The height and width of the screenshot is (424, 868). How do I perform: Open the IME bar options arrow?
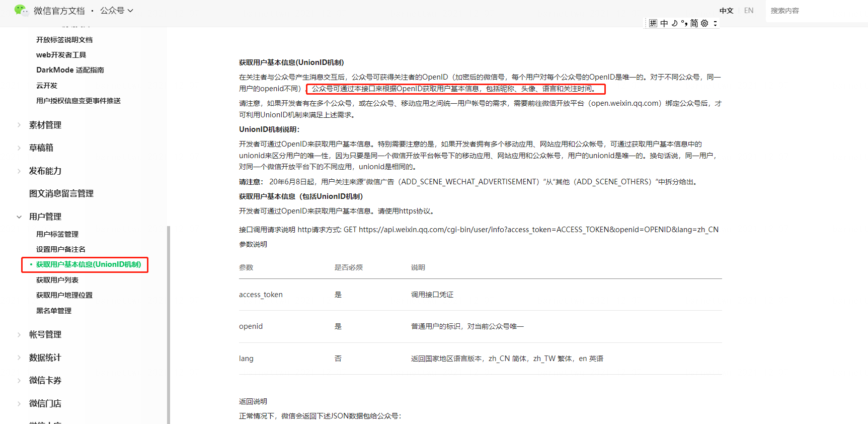[715, 23]
